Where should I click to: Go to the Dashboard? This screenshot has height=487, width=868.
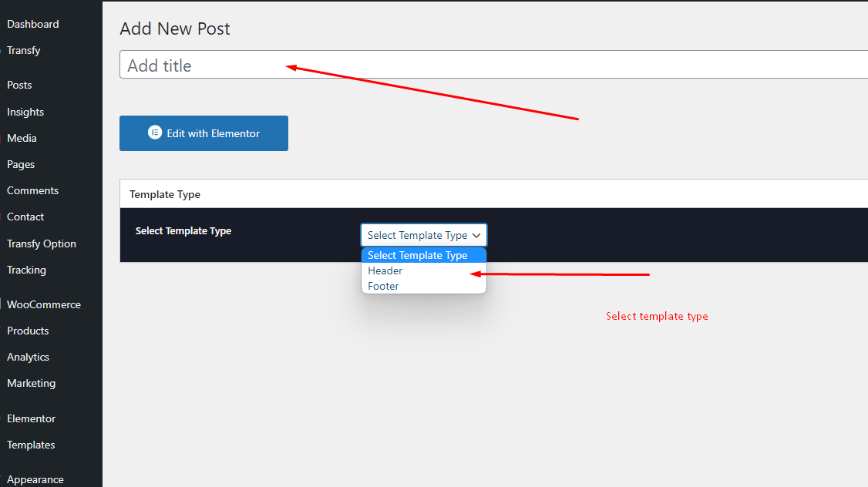coord(32,24)
